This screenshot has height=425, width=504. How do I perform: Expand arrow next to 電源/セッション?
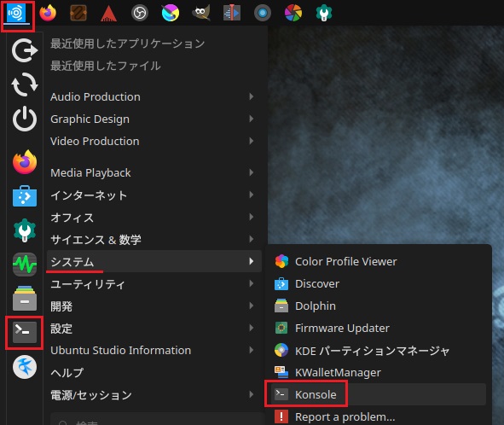coord(251,394)
